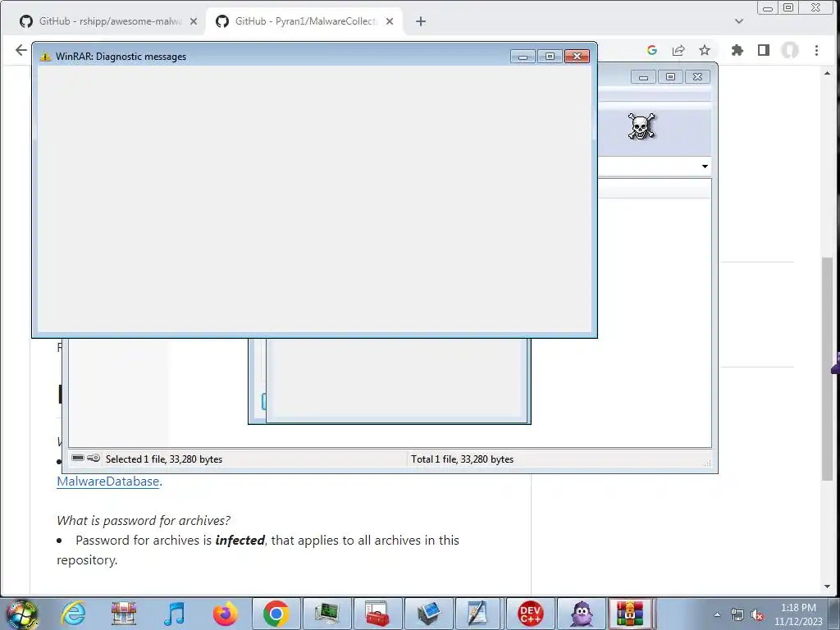Screen dimensions: 840x630
Task: Click the network tray icon
Action: coord(737,615)
